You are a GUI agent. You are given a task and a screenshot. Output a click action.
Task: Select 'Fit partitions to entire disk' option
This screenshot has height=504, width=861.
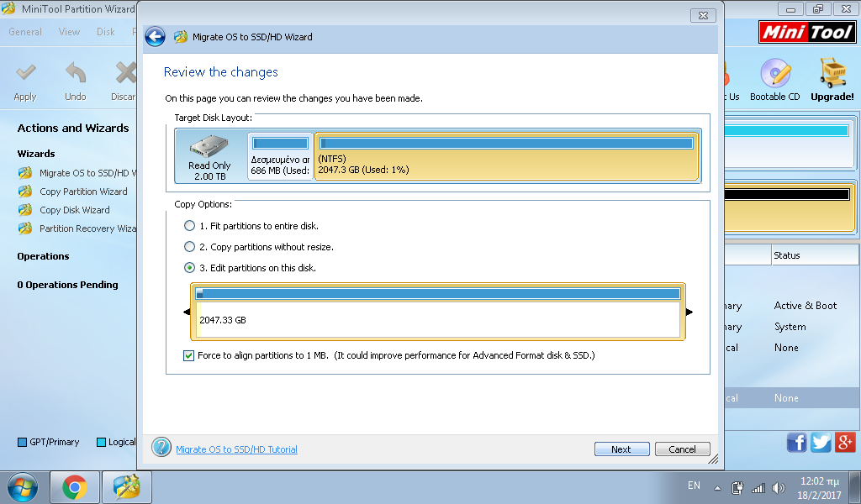pos(189,225)
